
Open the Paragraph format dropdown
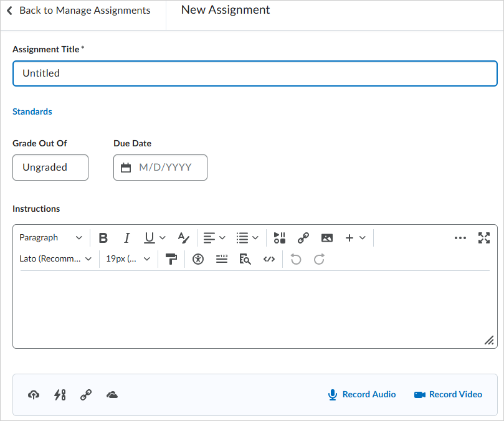pos(50,238)
